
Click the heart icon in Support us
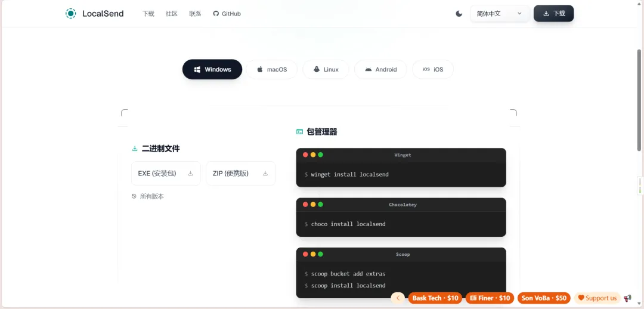coord(581,298)
